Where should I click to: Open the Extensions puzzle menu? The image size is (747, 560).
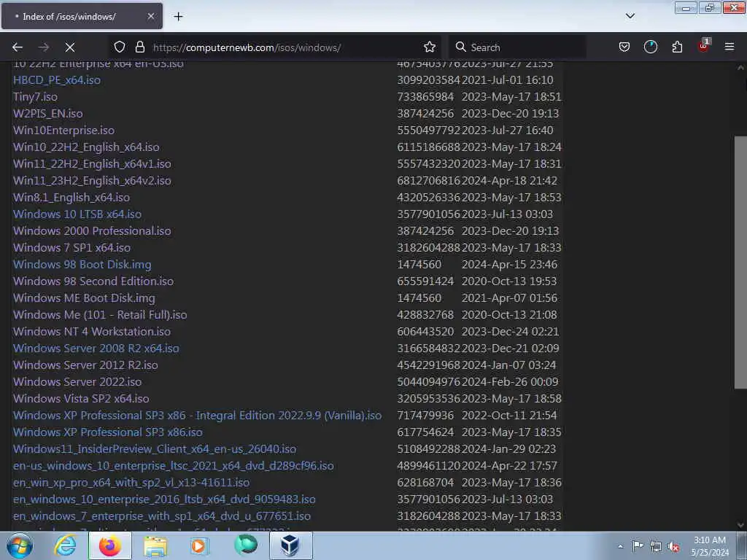pyautogui.click(x=677, y=47)
